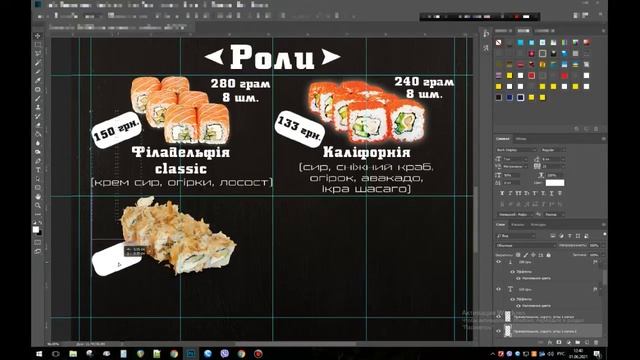Click the '150 грн.' price tag on canvas
This screenshot has width=640, height=360.
[116, 130]
